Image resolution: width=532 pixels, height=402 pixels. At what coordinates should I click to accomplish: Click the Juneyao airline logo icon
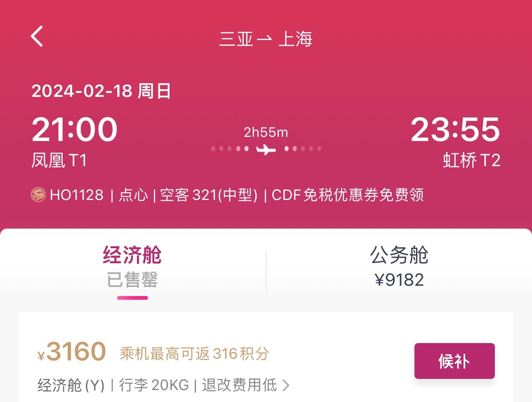coord(38,195)
